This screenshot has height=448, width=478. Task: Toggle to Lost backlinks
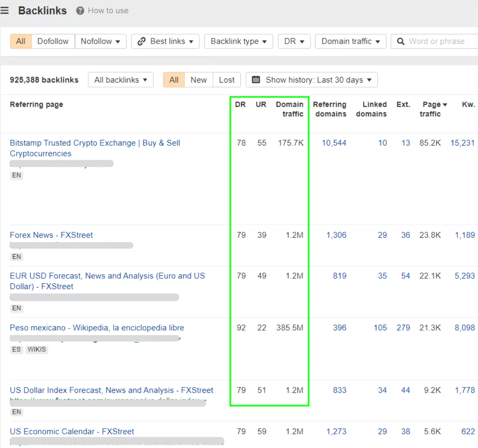(x=227, y=80)
